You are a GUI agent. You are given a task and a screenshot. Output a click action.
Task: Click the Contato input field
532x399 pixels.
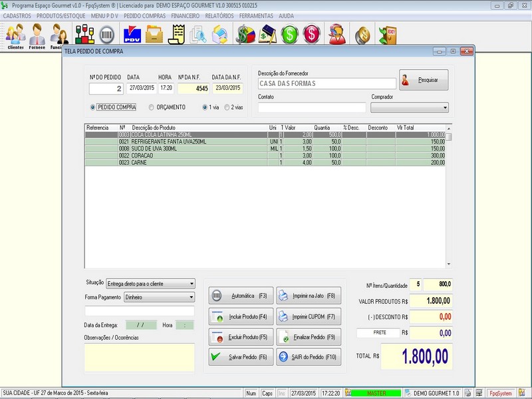(x=312, y=108)
